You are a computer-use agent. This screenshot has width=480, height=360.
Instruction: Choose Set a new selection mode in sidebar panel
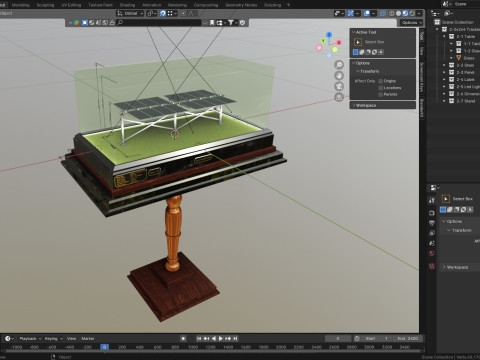coord(356,52)
